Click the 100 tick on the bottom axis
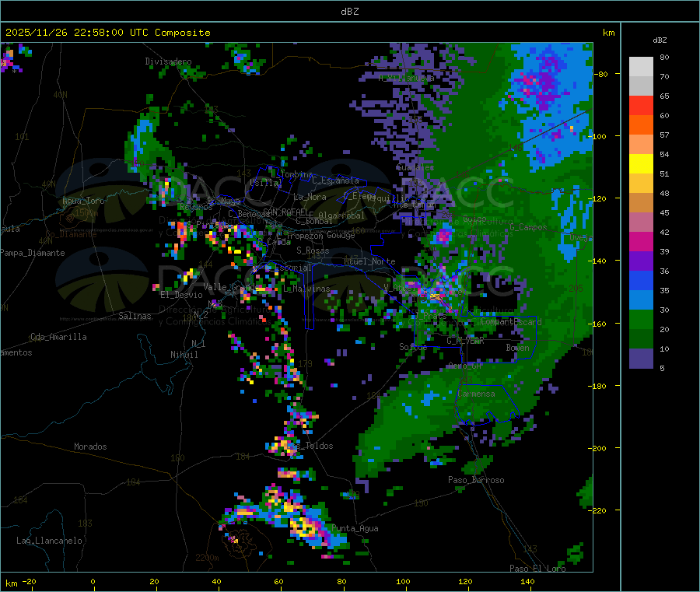 tap(403, 581)
